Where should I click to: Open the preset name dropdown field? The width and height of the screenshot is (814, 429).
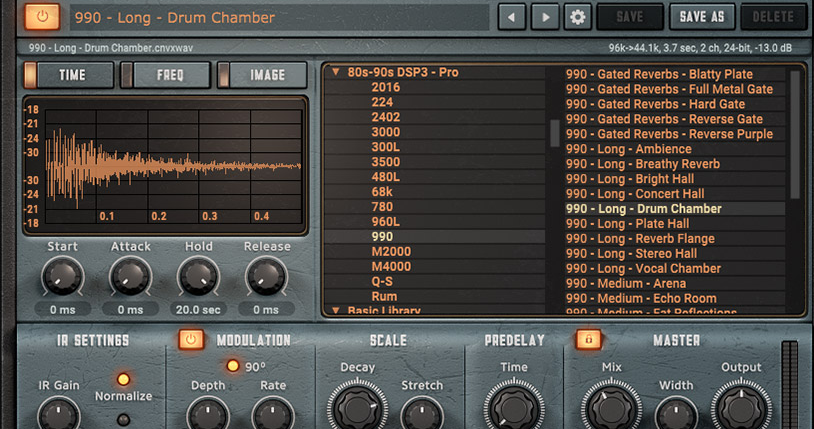280,17
